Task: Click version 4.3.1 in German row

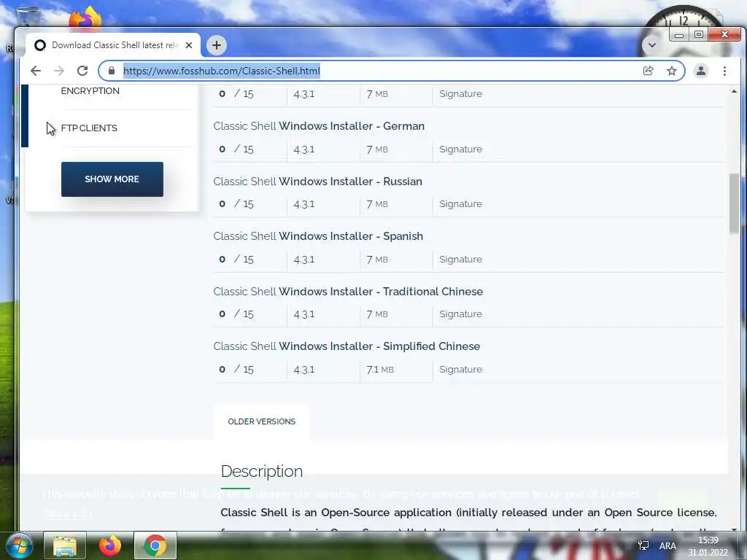Action: pyautogui.click(x=304, y=149)
